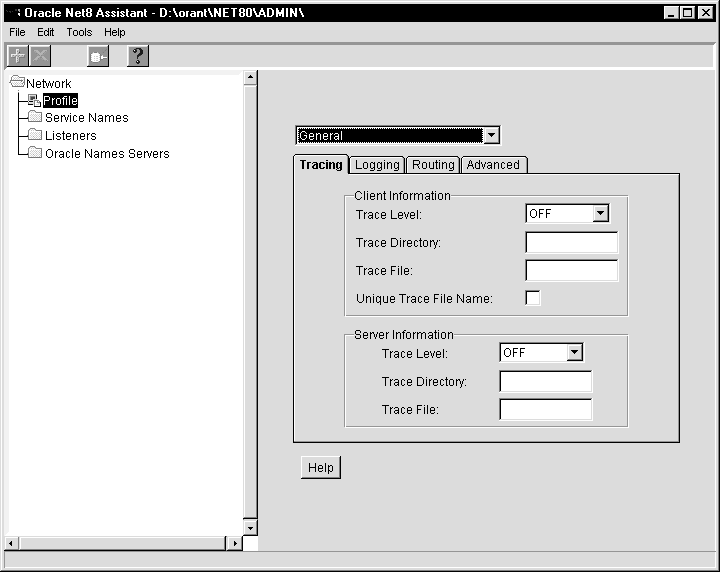Select Profile in the Network tree
Image resolution: width=720 pixels, height=572 pixels.
point(60,101)
